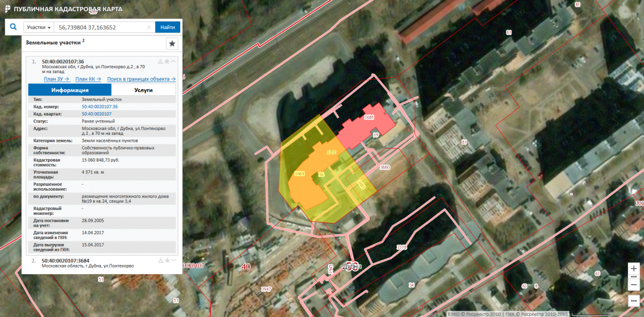The height and width of the screenshot is (317, 644).
Task: Open the План ЗУ link
Action: [57, 79]
